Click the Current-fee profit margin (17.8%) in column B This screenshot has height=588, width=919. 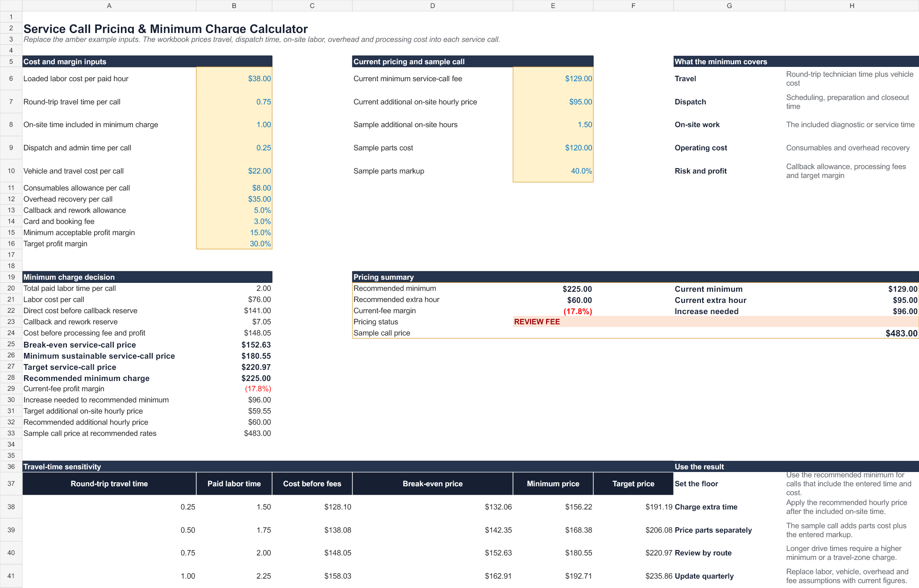point(234,389)
